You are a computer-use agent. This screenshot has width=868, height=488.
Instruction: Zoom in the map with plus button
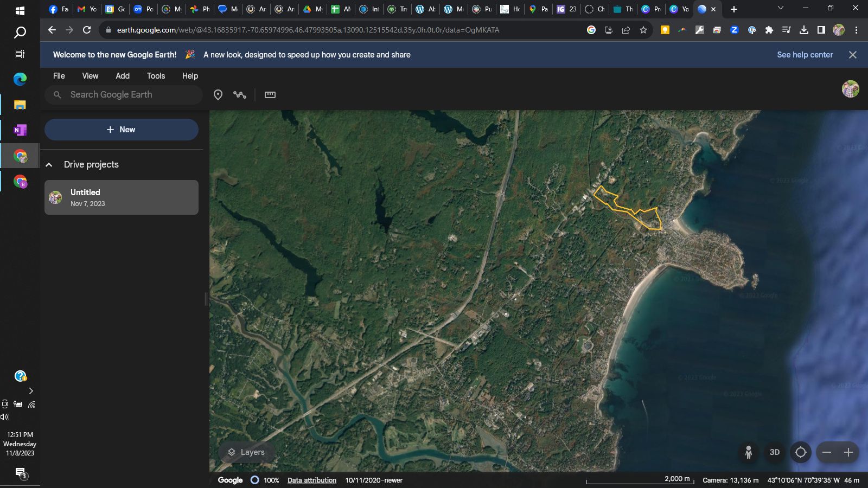[x=848, y=452]
